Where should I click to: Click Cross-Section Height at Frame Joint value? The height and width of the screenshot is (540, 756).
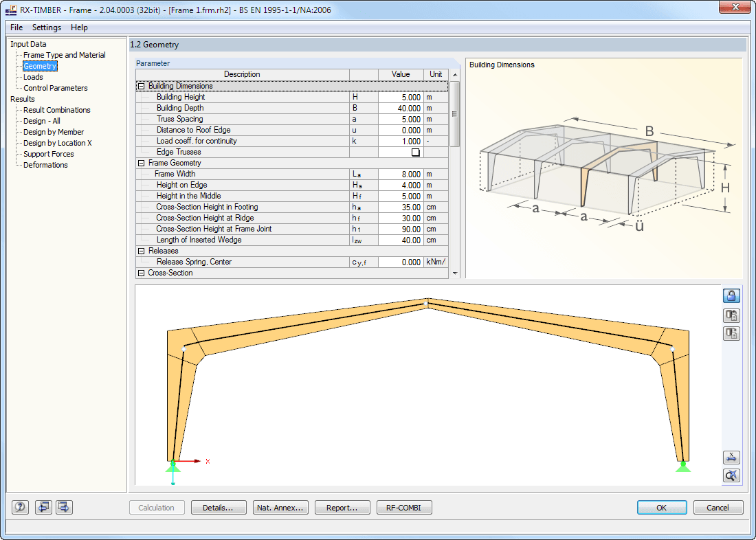click(400, 229)
